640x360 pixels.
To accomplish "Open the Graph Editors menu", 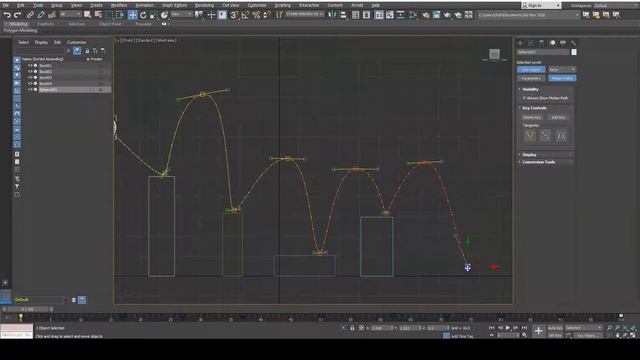I will pyautogui.click(x=174, y=5).
